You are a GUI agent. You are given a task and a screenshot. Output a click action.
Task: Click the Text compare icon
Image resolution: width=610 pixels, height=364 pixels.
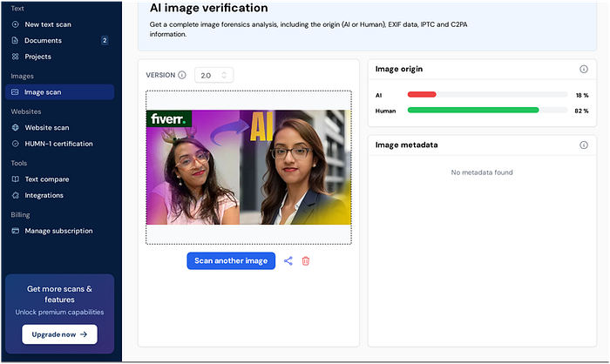point(15,179)
